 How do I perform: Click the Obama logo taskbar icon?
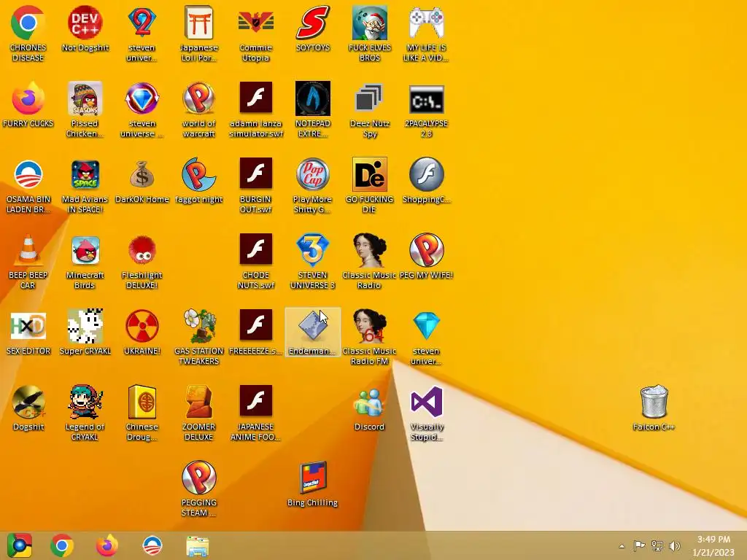(152, 545)
